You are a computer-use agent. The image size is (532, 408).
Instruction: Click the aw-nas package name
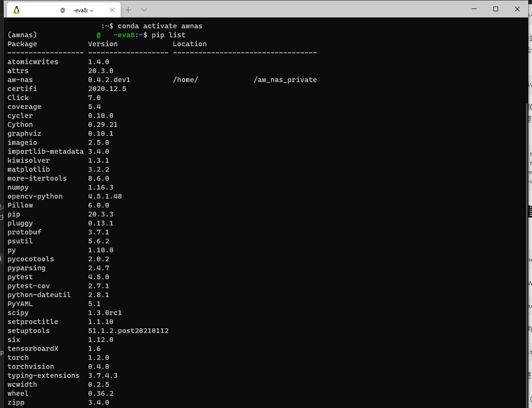pyautogui.click(x=20, y=80)
